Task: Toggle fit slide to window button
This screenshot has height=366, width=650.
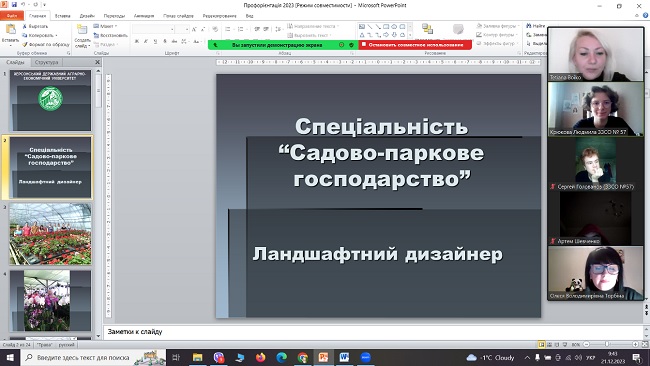Action: coord(645,344)
